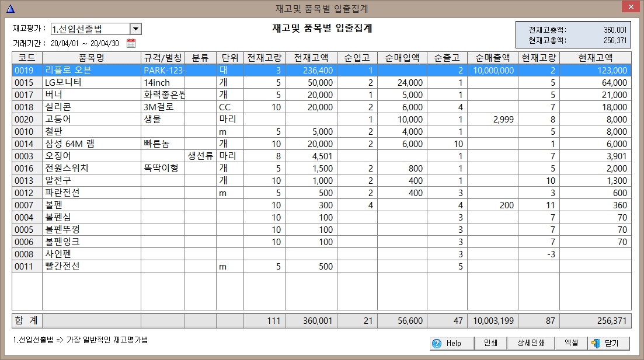Open the 재고평가 method dropdown arrow
The width and height of the screenshot is (644, 360).
tap(135, 29)
